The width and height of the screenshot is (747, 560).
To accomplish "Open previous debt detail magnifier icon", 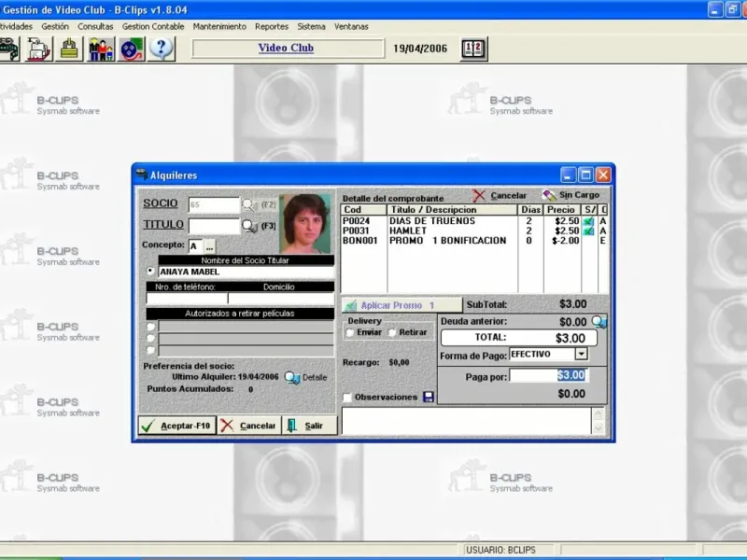I will click(599, 322).
